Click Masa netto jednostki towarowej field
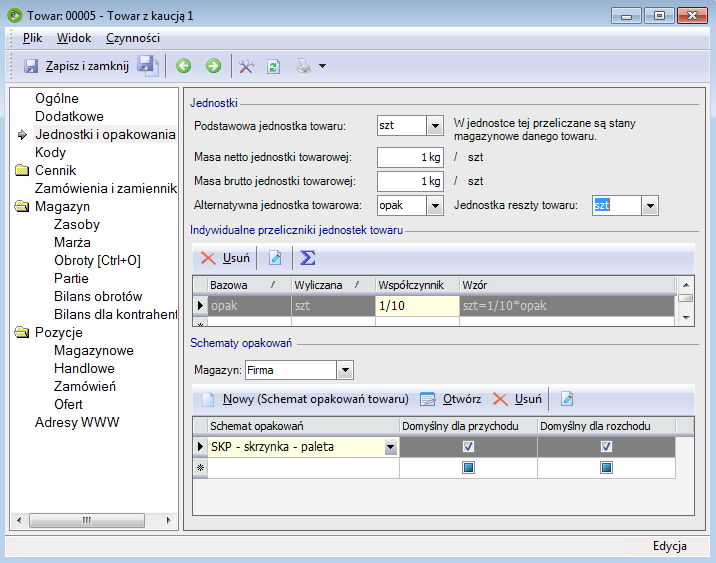 click(x=411, y=158)
